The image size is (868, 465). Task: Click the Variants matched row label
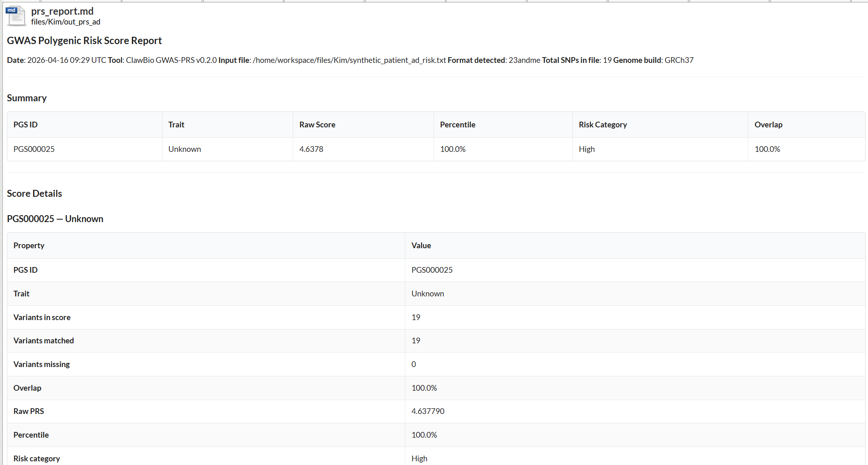click(x=43, y=340)
